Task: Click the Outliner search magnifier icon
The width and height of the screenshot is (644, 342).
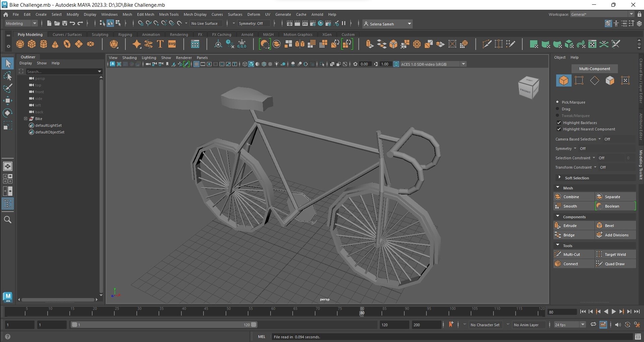Action: 8,220
